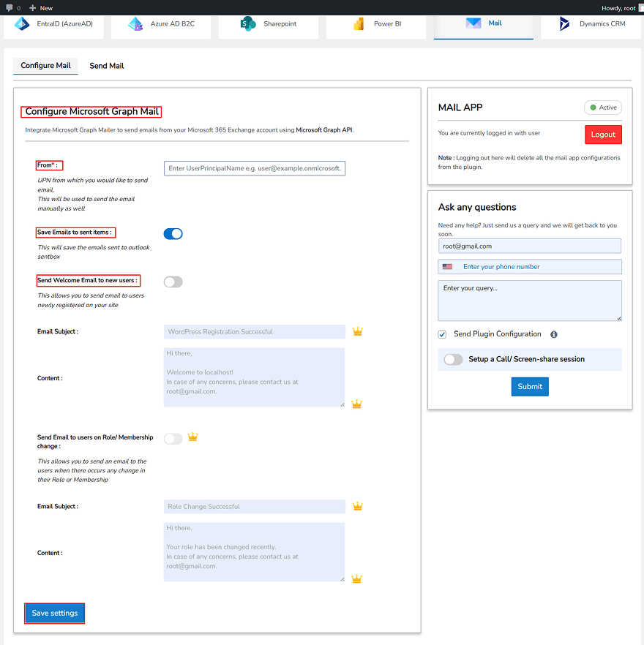644x645 pixels.
Task: Click the Ask any questions heading
Action: [477, 207]
